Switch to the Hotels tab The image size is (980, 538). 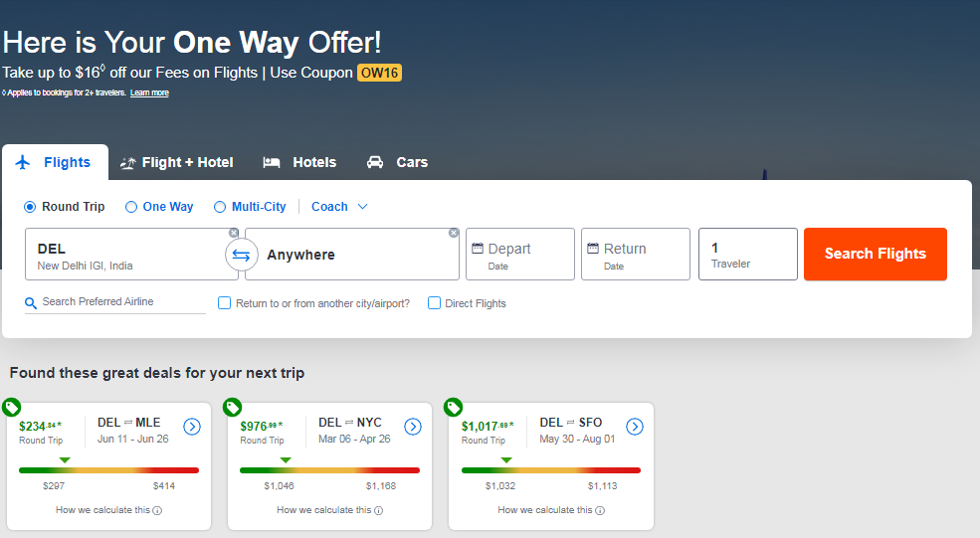[x=299, y=162]
